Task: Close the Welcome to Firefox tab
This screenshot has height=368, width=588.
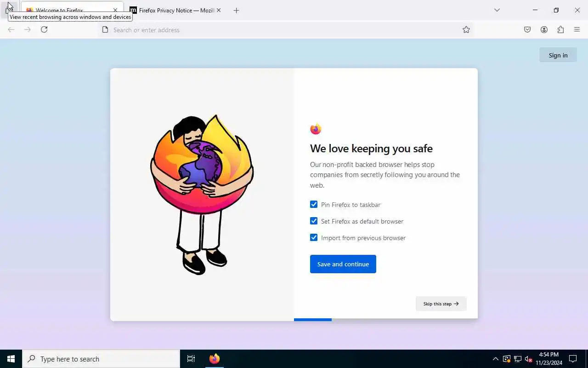Action: coord(115,10)
